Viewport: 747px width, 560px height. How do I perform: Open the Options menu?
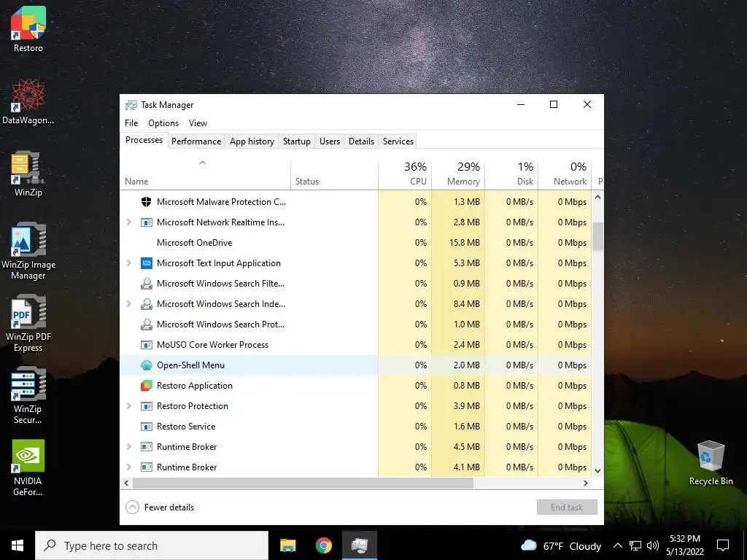(x=163, y=123)
